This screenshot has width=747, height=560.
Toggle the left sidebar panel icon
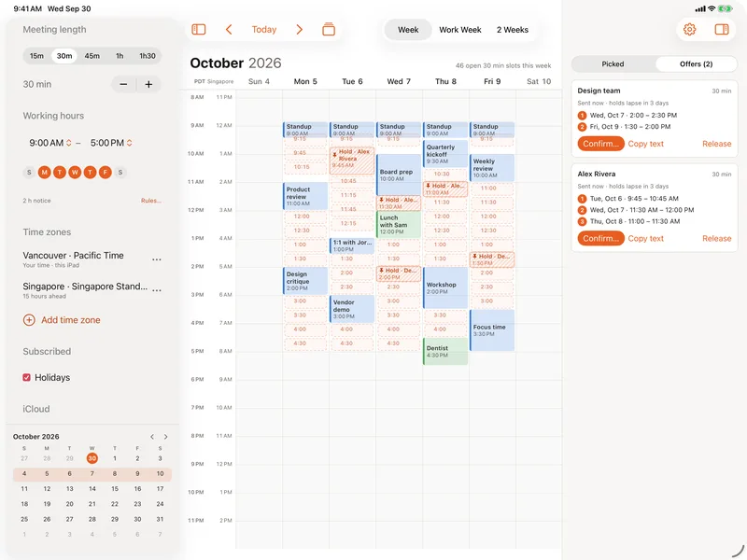(x=199, y=30)
